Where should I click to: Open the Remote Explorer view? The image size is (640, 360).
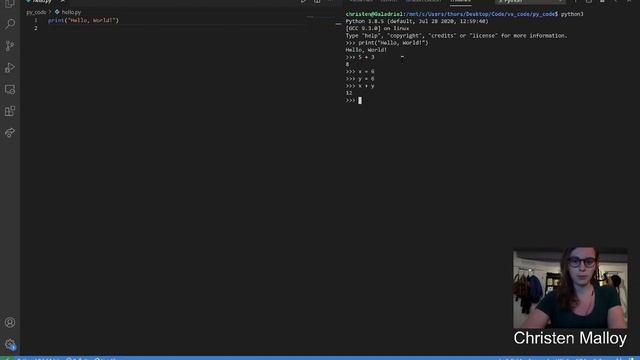10,89
